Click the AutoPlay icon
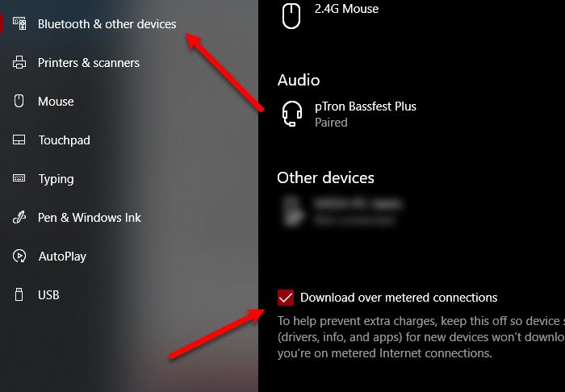This screenshot has width=565, height=392. pos(19,256)
